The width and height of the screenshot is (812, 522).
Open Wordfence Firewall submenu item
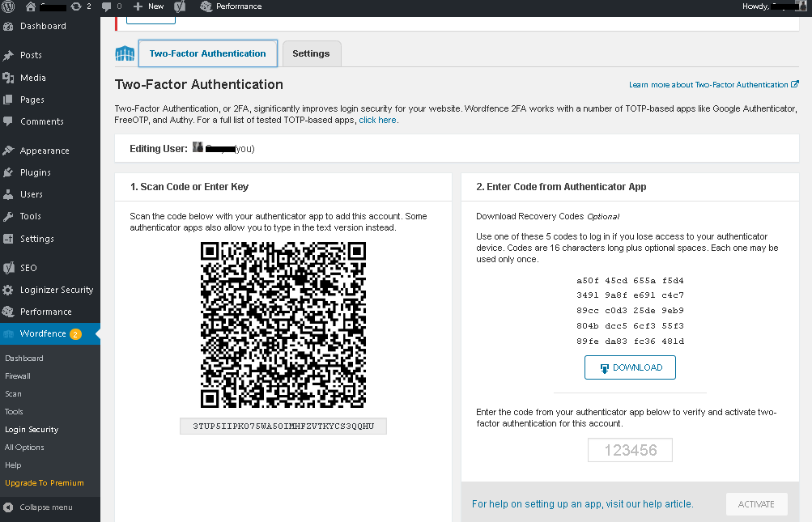click(18, 376)
